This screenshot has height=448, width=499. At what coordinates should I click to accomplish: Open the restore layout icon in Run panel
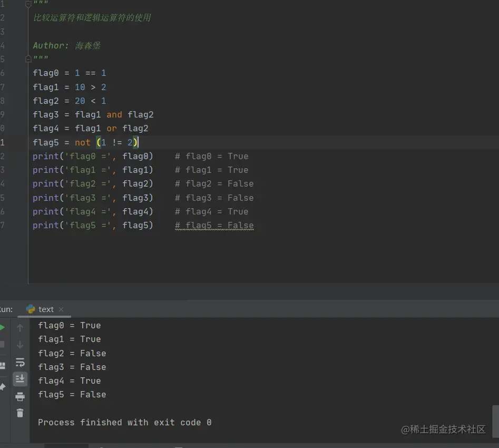coord(3,366)
